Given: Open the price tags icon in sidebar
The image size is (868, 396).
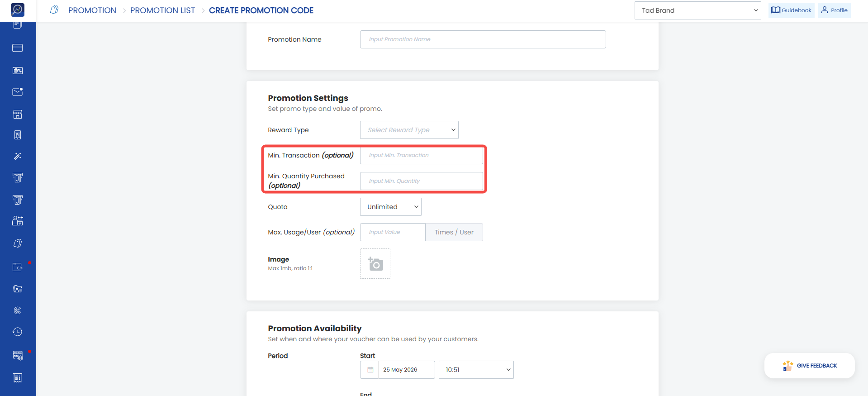Looking at the screenshot, I should (x=18, y=243).
